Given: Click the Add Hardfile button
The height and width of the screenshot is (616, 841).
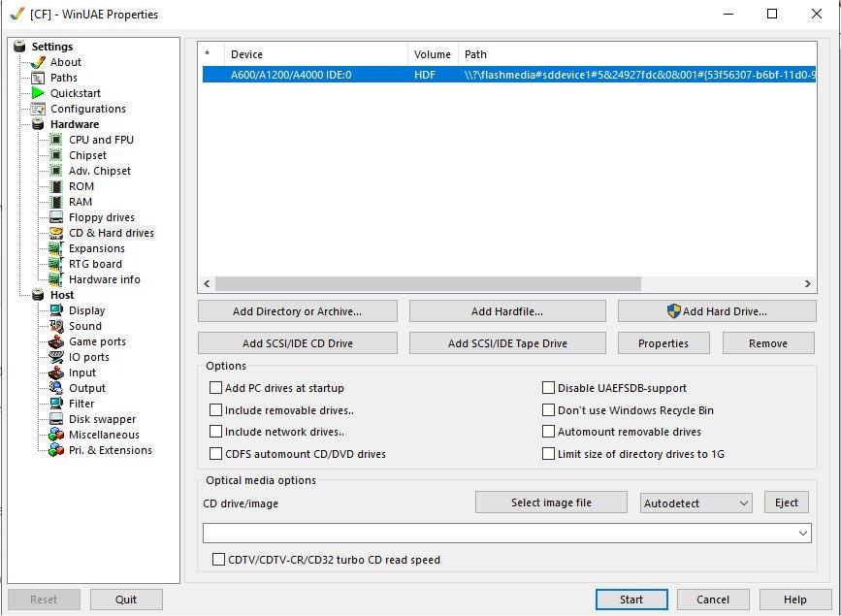Looking at the screenshot, I should [x=506, y=311].
